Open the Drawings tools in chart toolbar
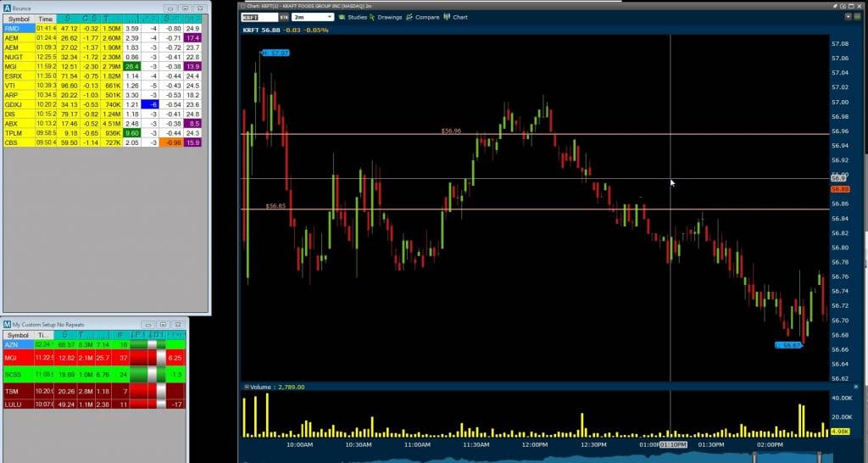The image size is (868, 463). tap(386, 17)
